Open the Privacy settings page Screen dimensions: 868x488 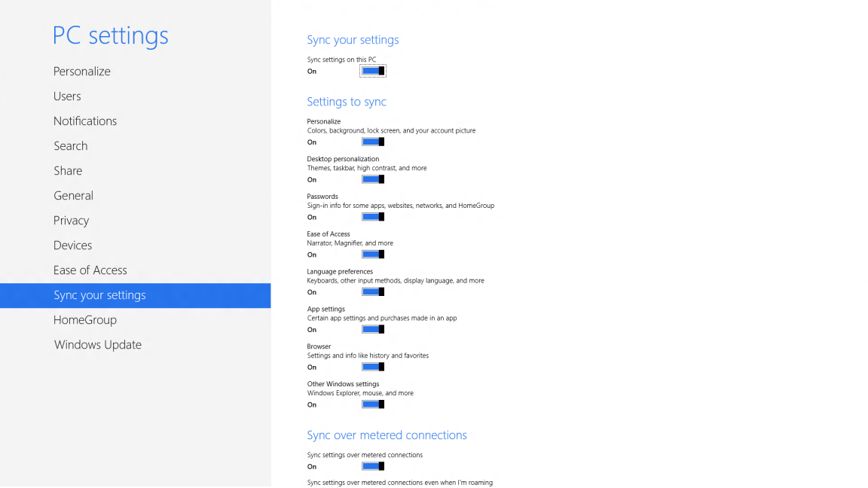coord(71,220)
